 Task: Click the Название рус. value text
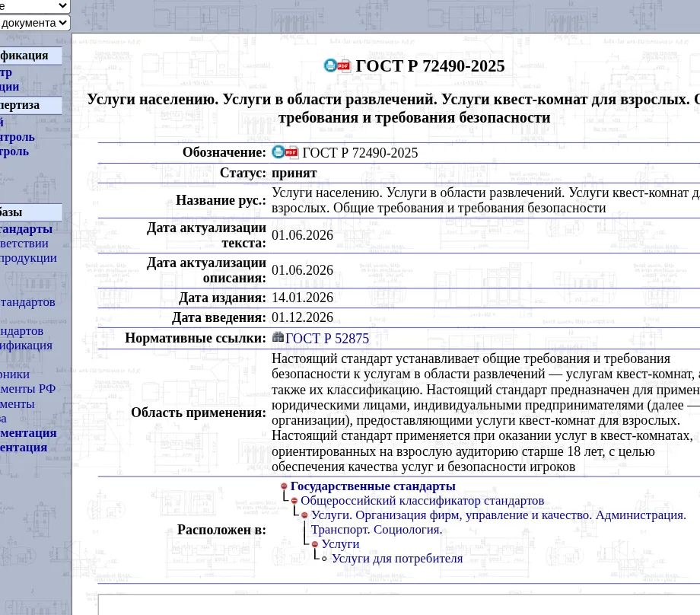(x=485, y=200)
